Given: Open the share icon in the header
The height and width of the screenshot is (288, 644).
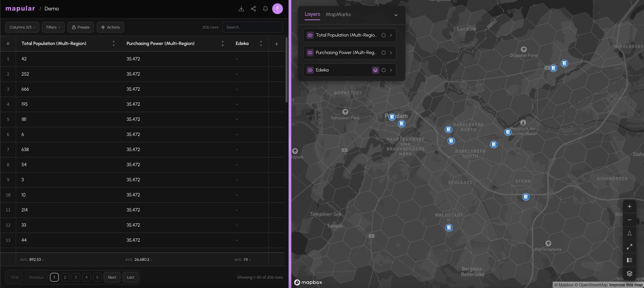Looking at the screenshot, I should click(x=253, y=9).
